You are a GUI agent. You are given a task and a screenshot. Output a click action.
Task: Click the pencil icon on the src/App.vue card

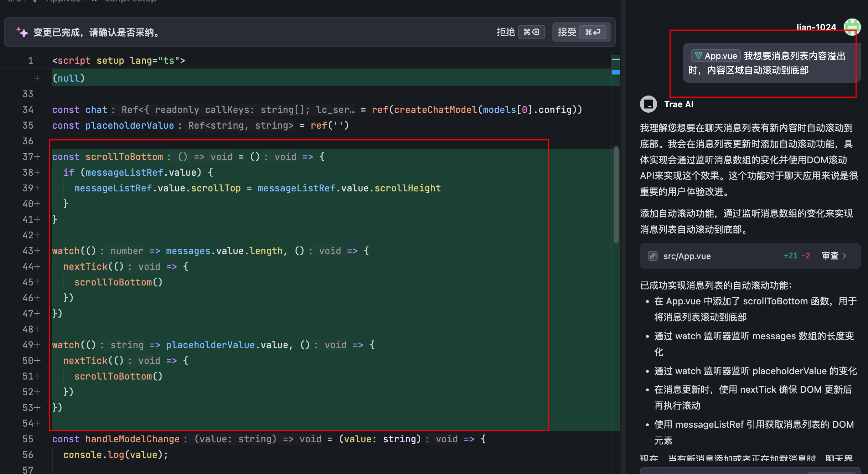click(653, 256)
